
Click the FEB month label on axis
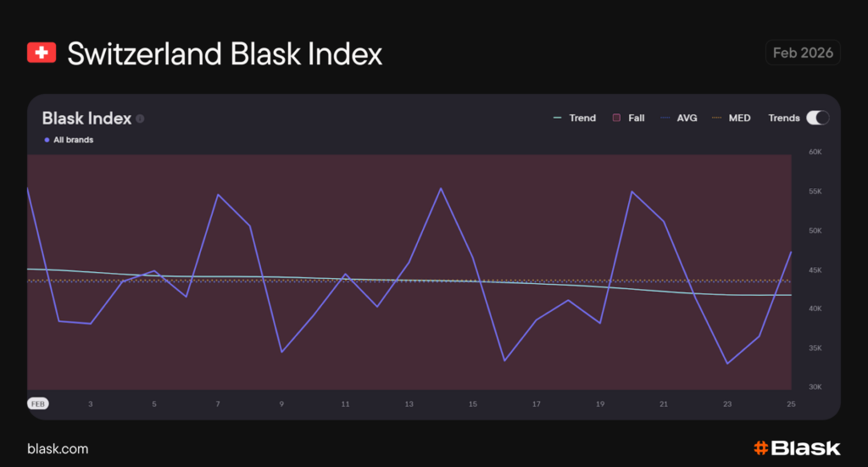click(38, 404)
